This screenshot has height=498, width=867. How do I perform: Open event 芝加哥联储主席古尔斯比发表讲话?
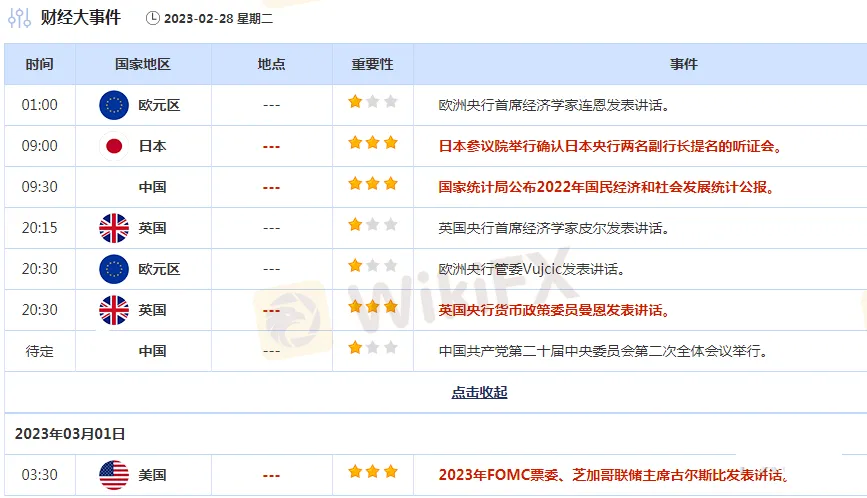pos(613,475)
